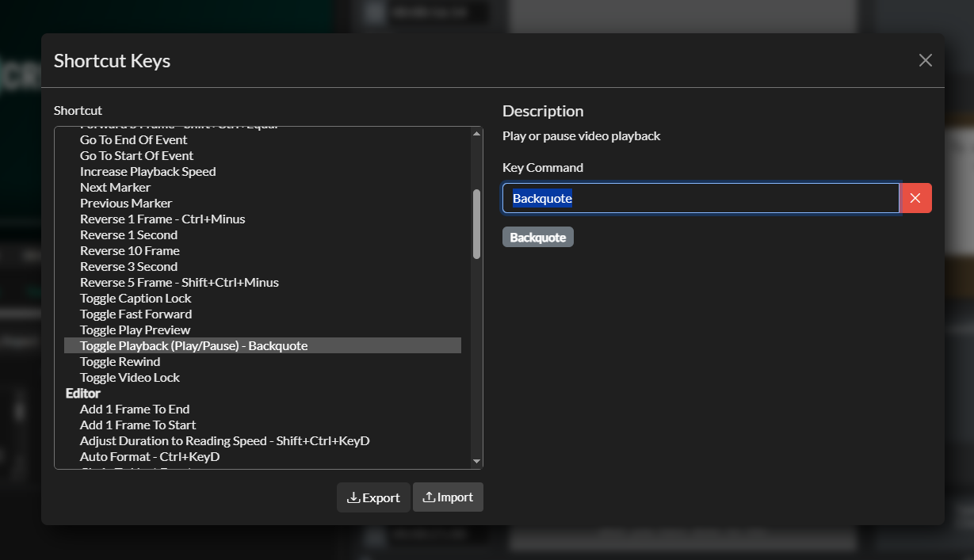The height and width of the screenshot is (560, 974).
Task: Click the scroll down arrow in shortcut list
Action: tap(476, 461)
